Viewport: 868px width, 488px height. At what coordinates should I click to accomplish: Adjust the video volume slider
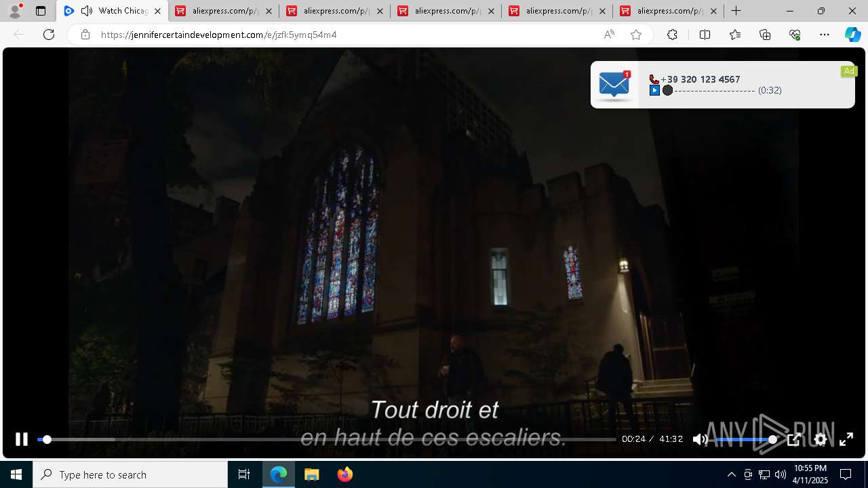(745, 439)
